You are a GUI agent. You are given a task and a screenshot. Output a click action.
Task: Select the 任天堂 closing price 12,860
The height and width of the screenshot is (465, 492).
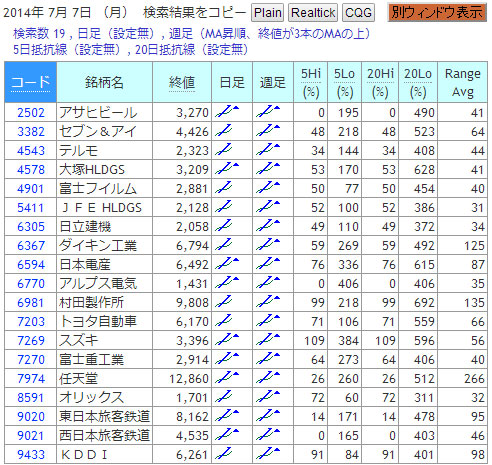tap(189, 379)
